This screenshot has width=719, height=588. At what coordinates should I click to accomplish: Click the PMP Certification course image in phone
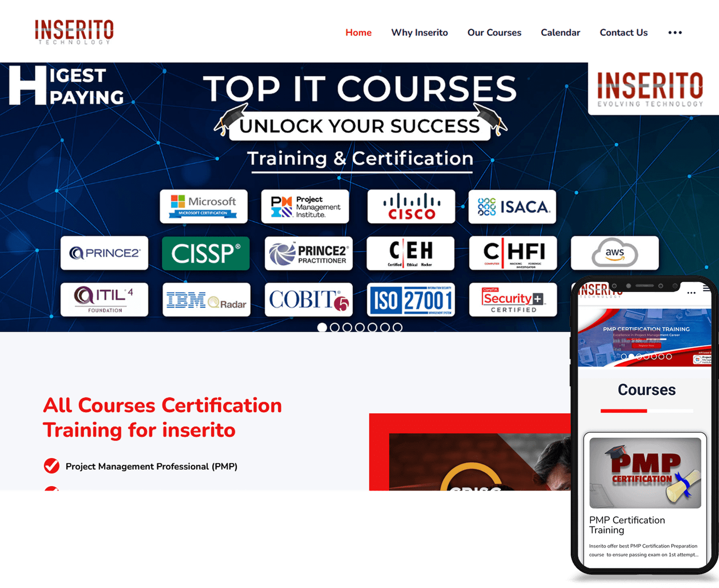click(x=645, y=473)
